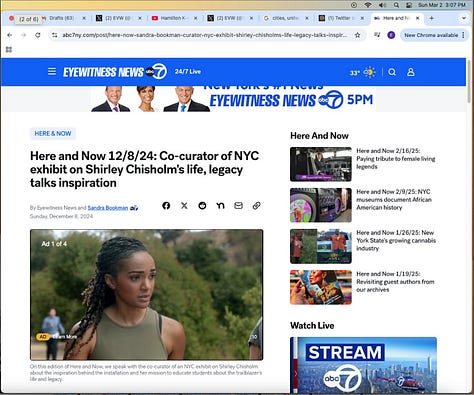Open the Watch Live STREAM image
This screenshot has width=474, height=395.
363,365
